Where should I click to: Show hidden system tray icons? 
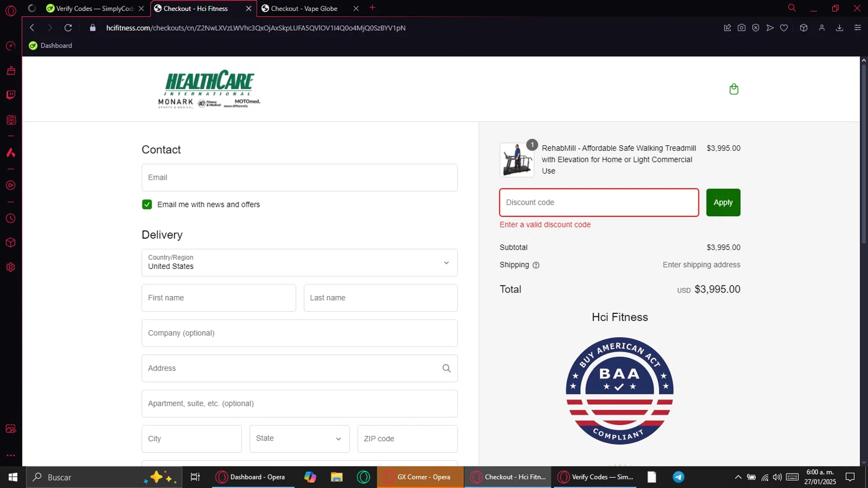[738, 477]
